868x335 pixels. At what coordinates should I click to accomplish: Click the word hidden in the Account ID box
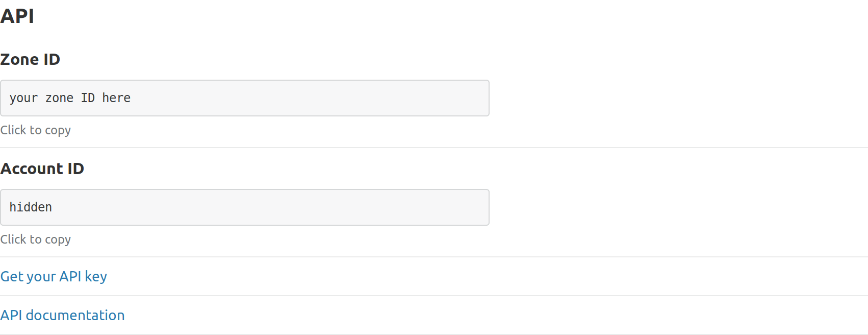(31, 207)
